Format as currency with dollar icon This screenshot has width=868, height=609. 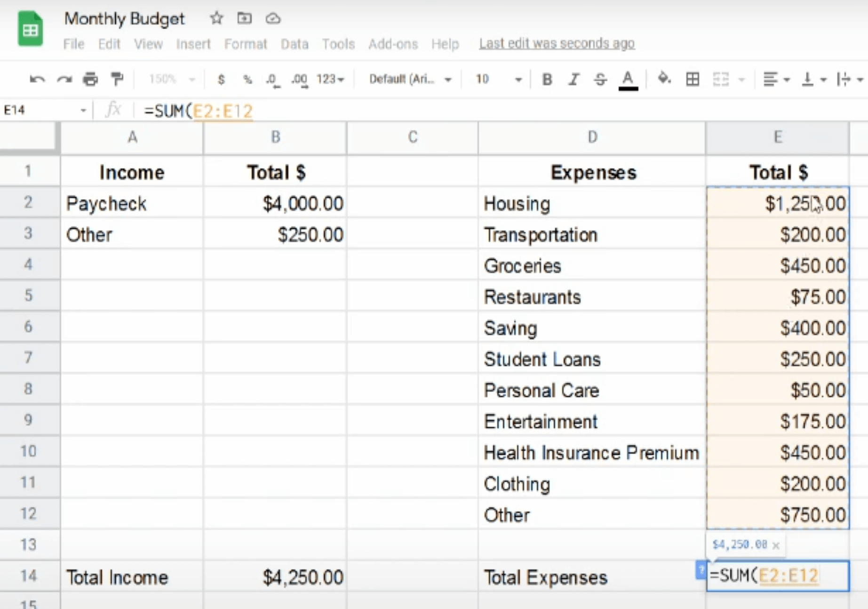click(x=221, y=79)
